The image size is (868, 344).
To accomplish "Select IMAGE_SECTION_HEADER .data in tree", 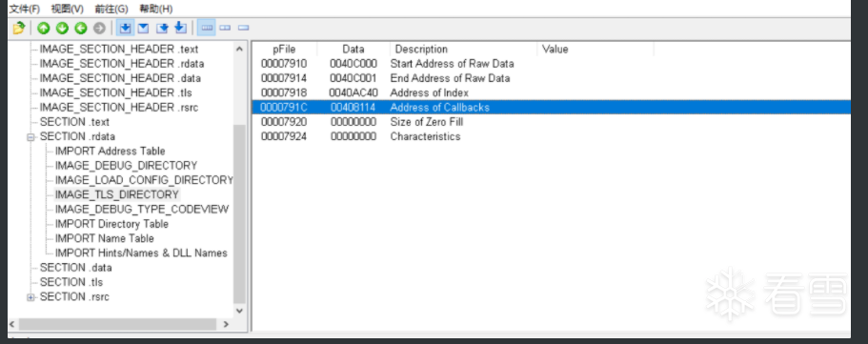I will 120,78.
